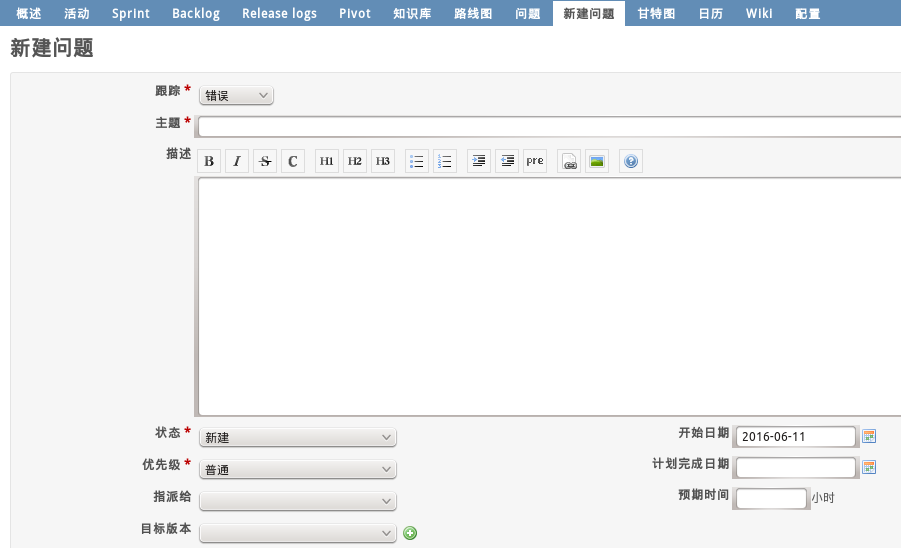Go to the 活动 tab
The image size is (901, 548).
77,13
